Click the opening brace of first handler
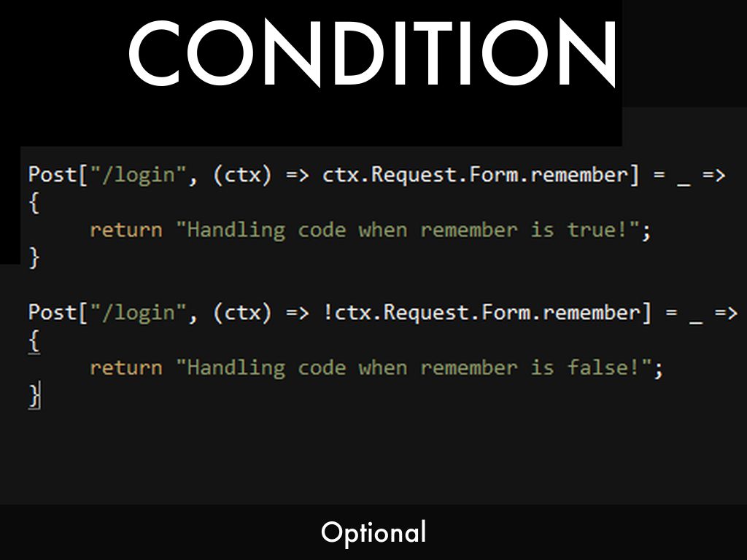 point(34,203)
